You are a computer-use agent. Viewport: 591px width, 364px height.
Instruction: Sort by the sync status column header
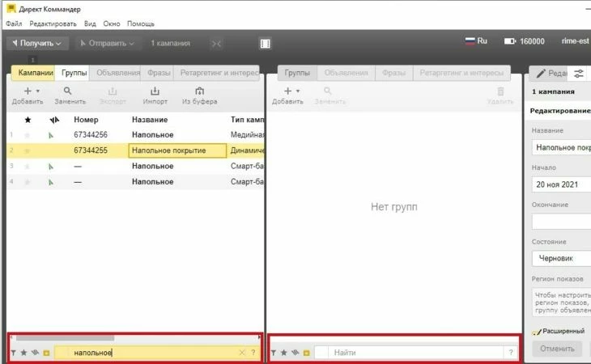pyautogui.click(x=54, y=120)
